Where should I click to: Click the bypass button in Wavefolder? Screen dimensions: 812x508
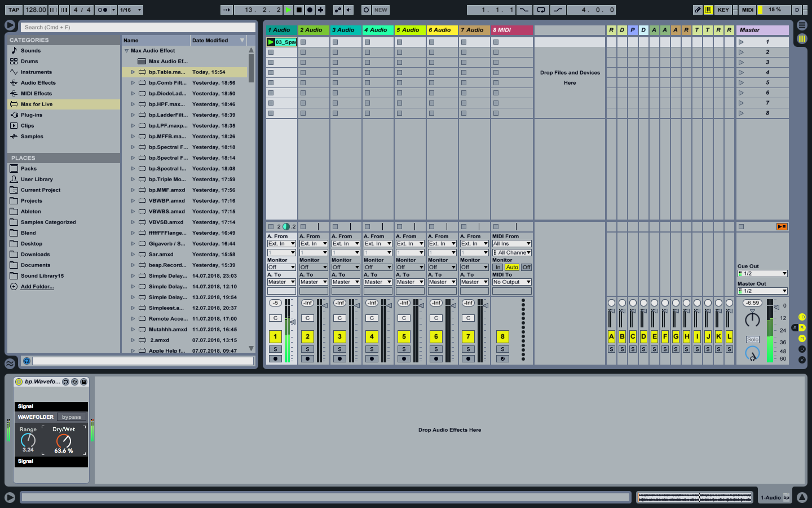(x=72, y=417)
